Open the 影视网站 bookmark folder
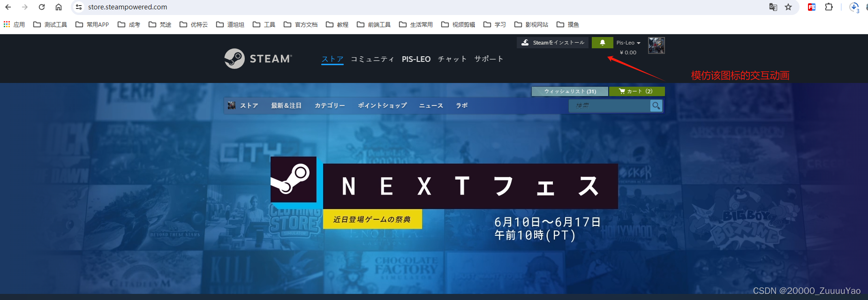The width and height of the screenshot is (868, 300). click(x=531, y=24)
